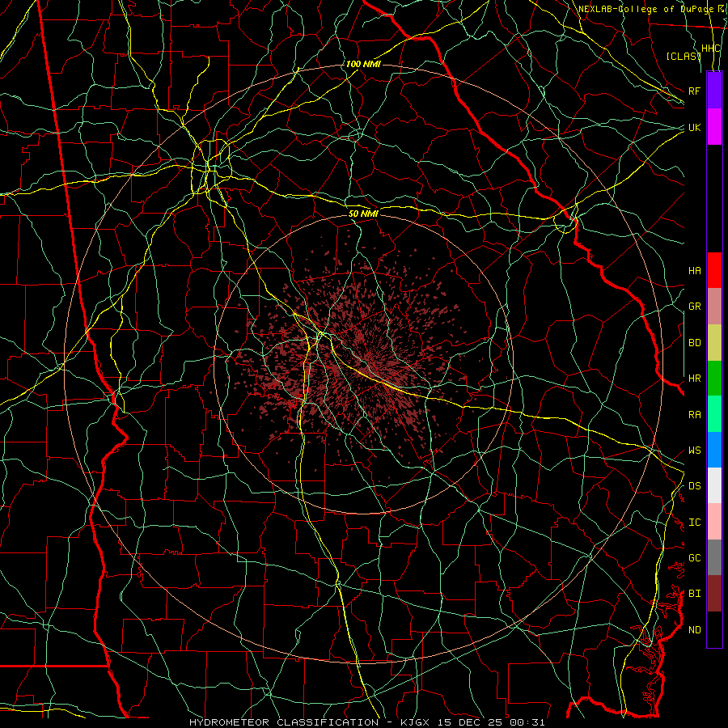The image size is (728, 728).
Task: Click the 'UK' legend label
Action: tap(694, 127)
